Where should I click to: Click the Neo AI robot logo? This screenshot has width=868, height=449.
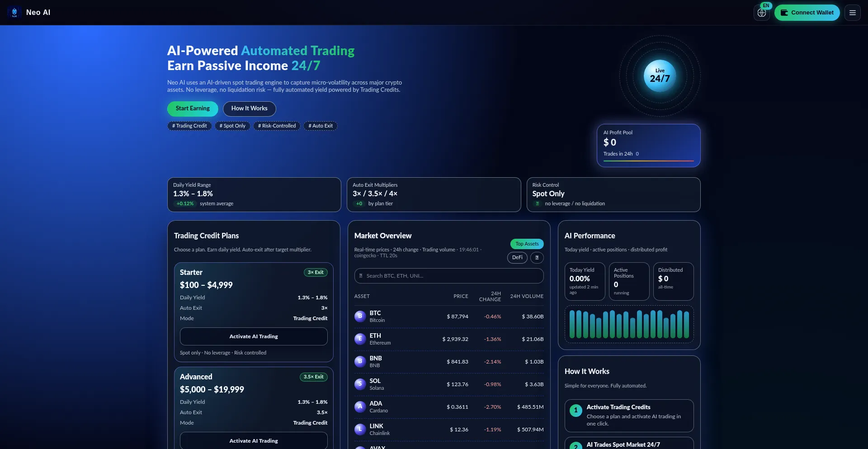coord(14,12)
